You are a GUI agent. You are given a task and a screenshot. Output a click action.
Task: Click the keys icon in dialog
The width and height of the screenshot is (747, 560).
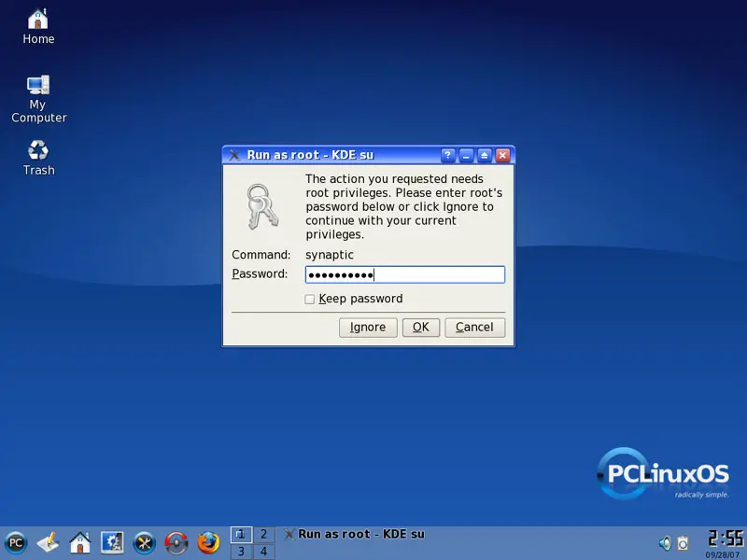coord(261,206)
